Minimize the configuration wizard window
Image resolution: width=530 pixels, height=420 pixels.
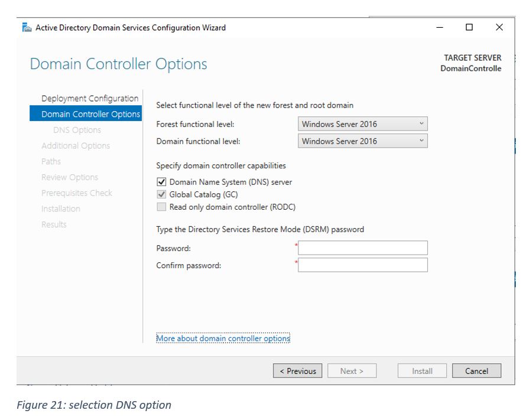[x=440, y=27]
